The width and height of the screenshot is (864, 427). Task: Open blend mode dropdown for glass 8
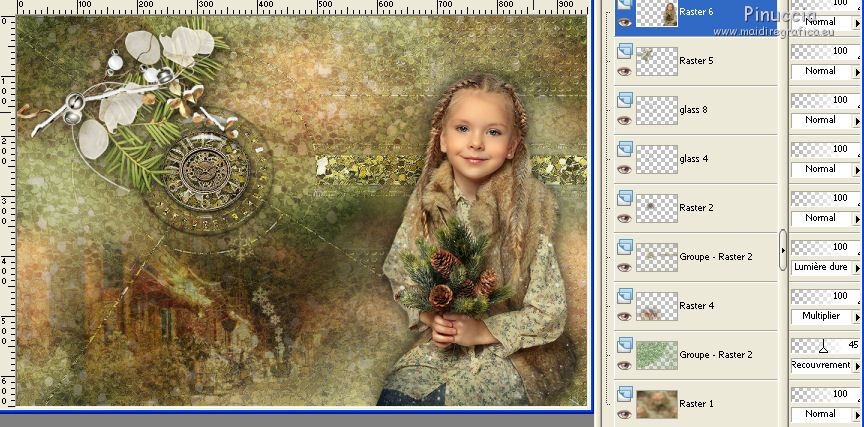click(826, 120)
